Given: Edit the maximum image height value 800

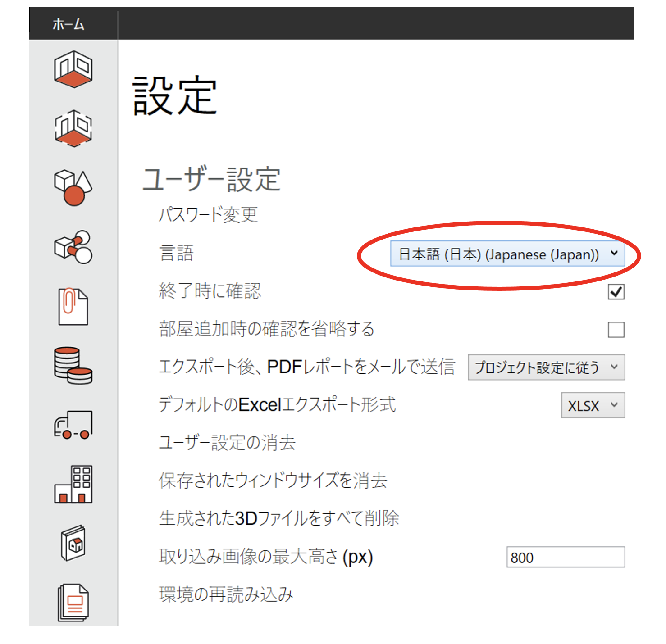Looking at the screenshot, I should tap(566, 557).
